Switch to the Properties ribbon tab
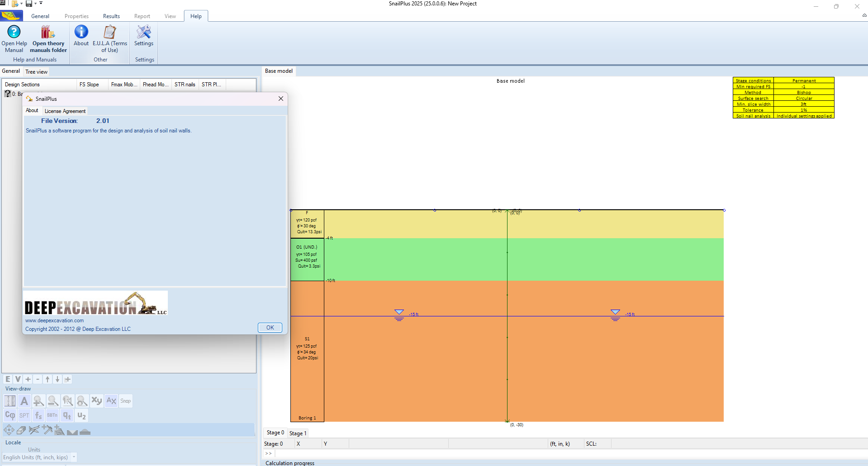 point(76,16)
